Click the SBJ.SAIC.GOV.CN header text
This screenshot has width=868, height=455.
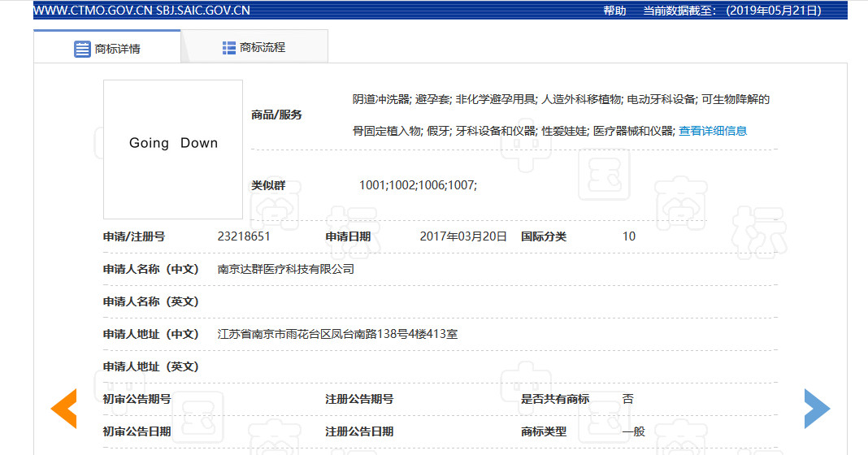point(203,11)
